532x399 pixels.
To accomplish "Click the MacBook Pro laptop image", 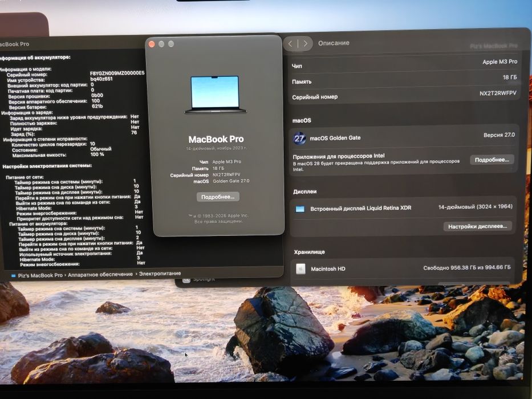I will pos(216,95).
